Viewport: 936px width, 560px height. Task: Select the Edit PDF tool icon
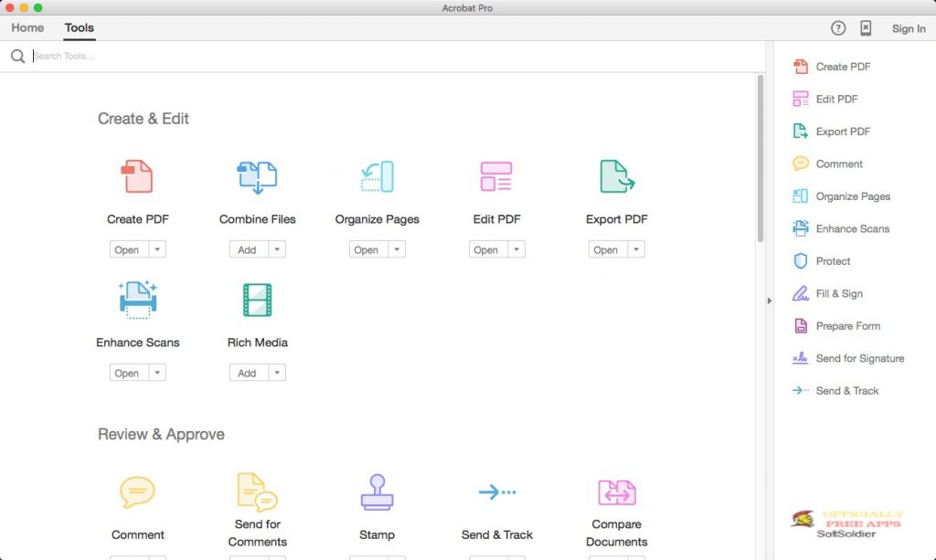click(496, 176)
